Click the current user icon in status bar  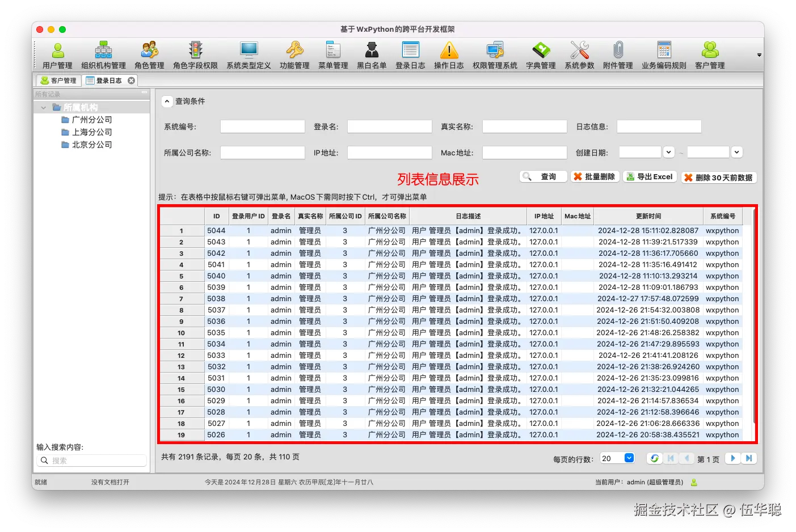click(x=694, y=482)
